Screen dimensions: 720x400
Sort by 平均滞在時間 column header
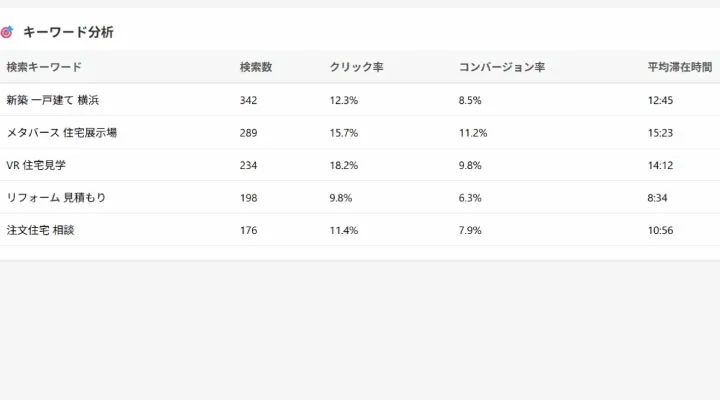pyautogui.click(x=680, y=67)
